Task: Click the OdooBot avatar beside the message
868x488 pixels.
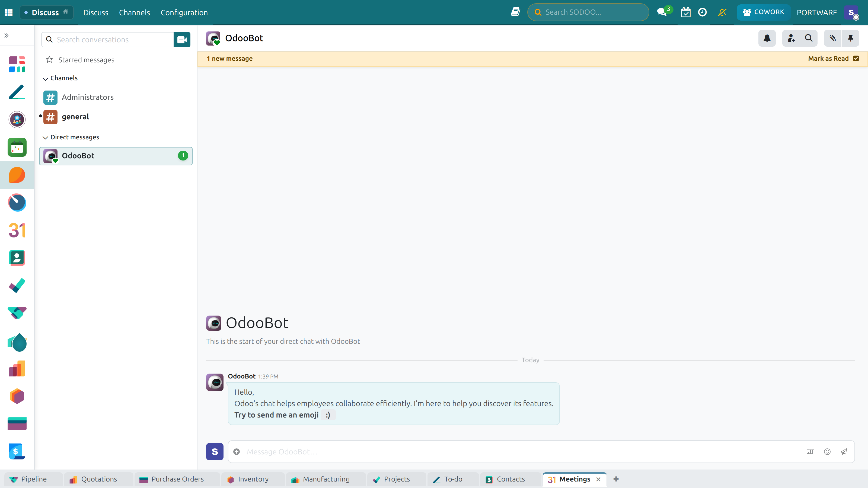Action: tap(215, 382)
